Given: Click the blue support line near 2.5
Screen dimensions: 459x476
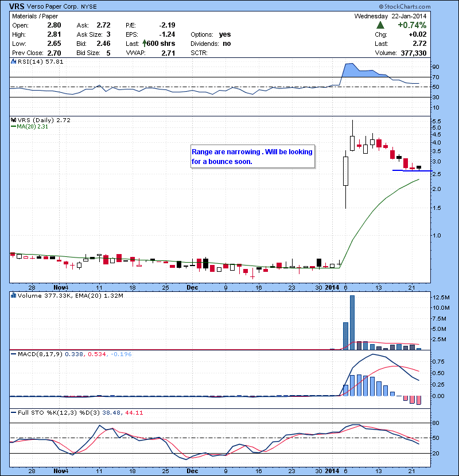Looking at the screenshot, I should click(412, 170).
